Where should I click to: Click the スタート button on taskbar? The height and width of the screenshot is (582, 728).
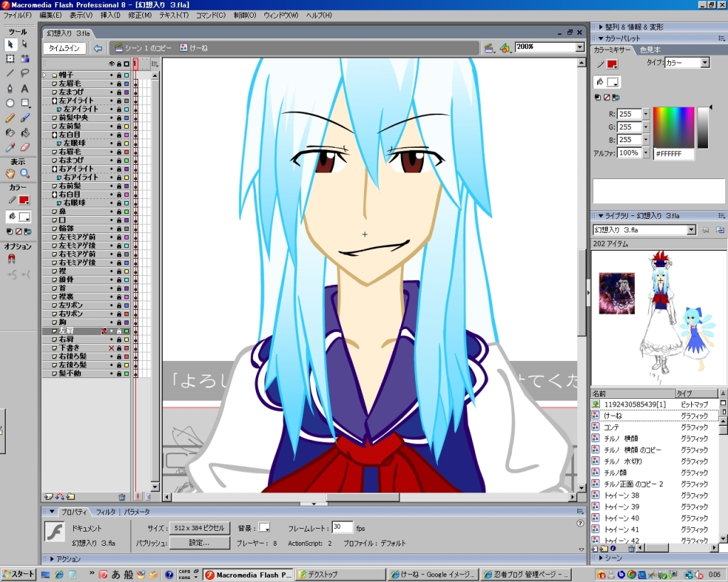pyautogui.click(x=18, y=575)
